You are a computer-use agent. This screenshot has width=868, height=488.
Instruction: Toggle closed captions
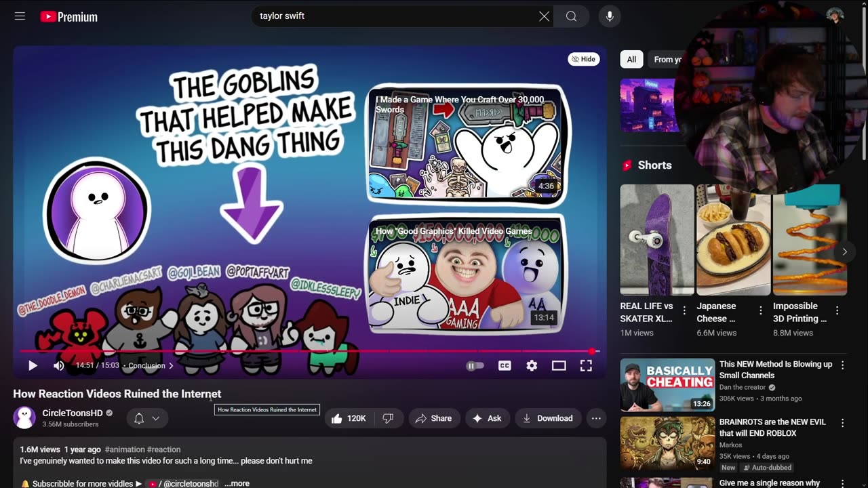coord(505,365)
